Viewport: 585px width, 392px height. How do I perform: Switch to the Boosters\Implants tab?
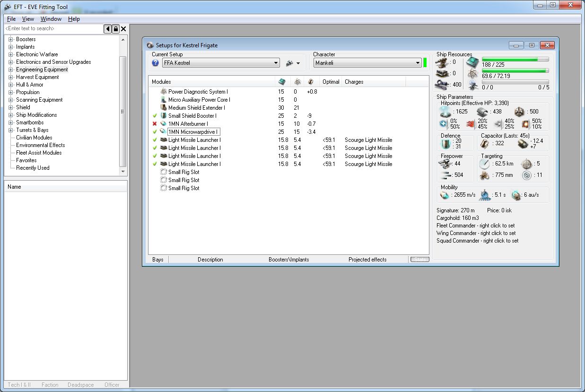point(289,260)
